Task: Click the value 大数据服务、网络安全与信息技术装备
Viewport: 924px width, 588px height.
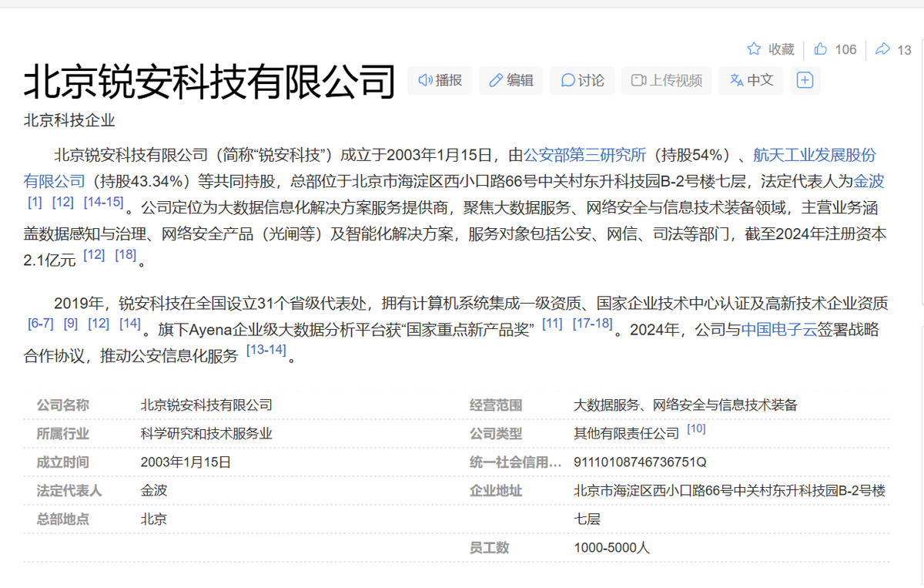Action: [686, 405]
